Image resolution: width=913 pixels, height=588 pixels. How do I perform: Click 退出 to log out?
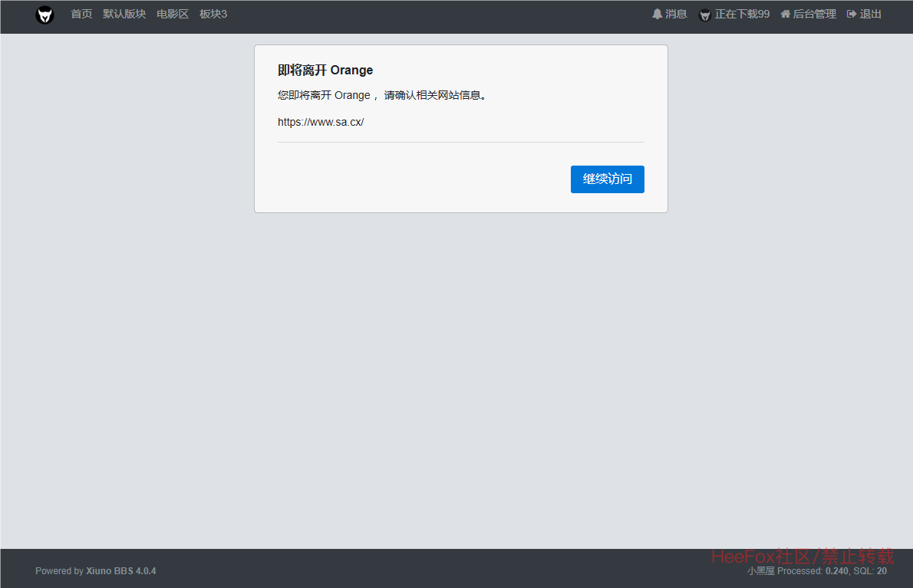pos(871,14)
